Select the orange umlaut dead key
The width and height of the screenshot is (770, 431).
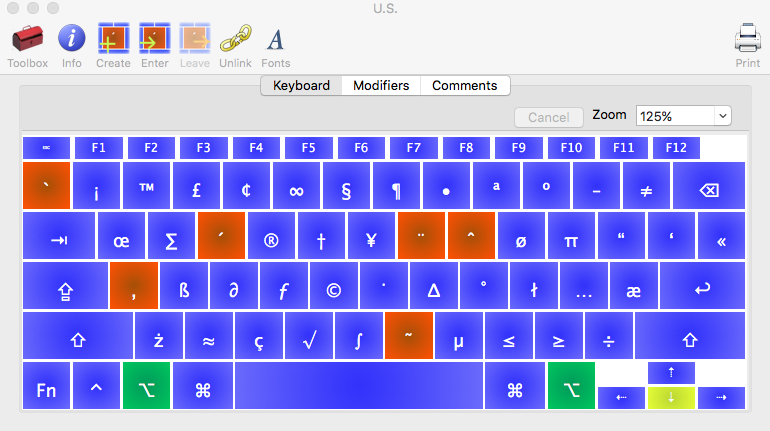pos(421,236)
